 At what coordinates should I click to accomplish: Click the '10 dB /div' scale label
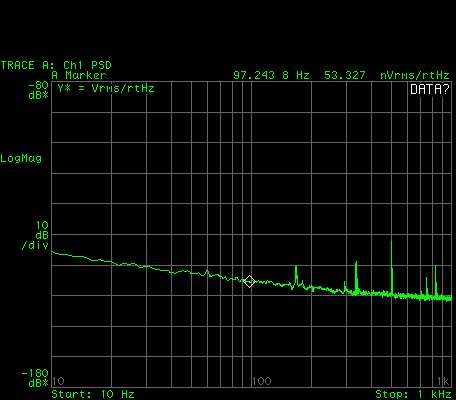35,235
